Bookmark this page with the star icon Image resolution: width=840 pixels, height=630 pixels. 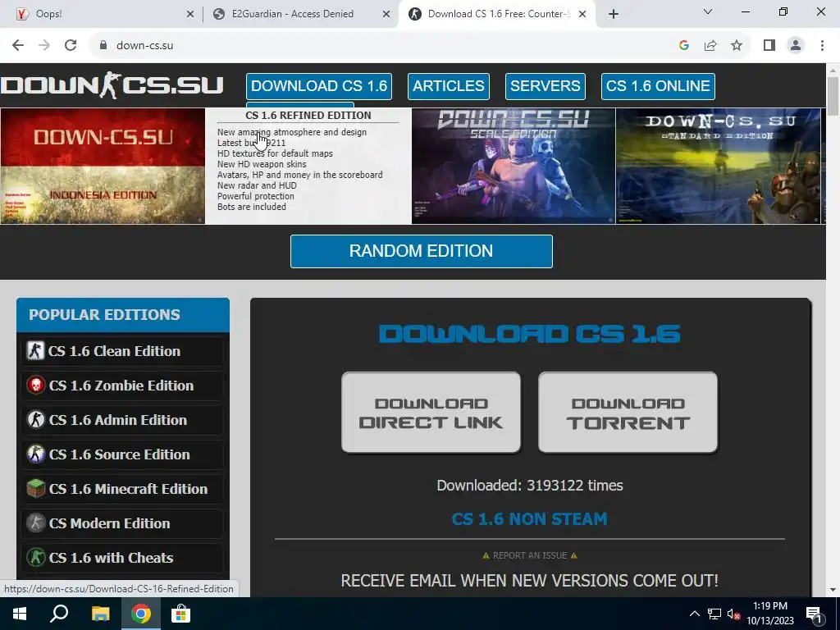pos(737,46)
